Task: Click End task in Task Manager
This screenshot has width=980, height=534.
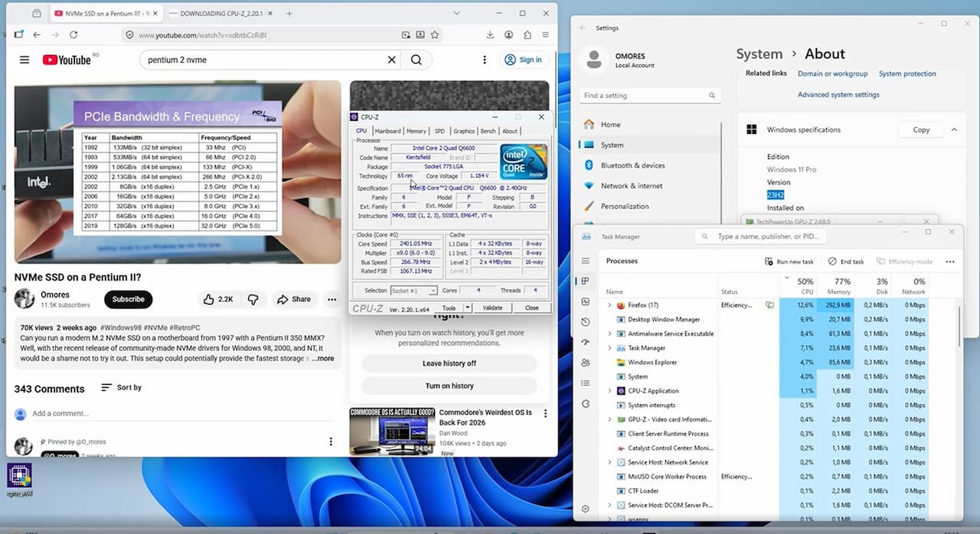Action: 845,262
